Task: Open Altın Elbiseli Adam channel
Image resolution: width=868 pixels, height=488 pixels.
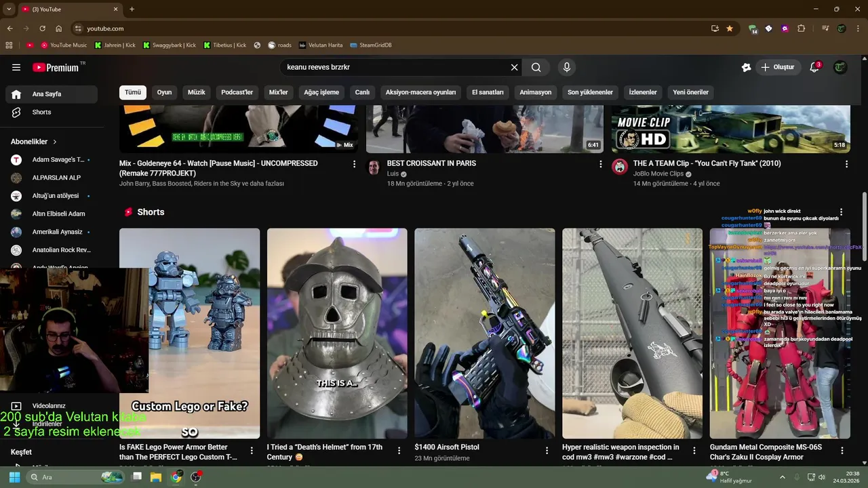Action: [x=52, y=214]
